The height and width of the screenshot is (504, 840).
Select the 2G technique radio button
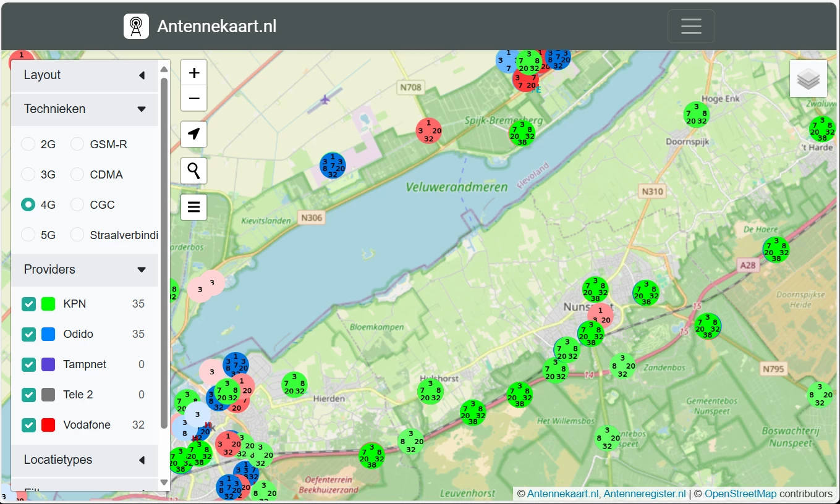[x=28, y=145]
